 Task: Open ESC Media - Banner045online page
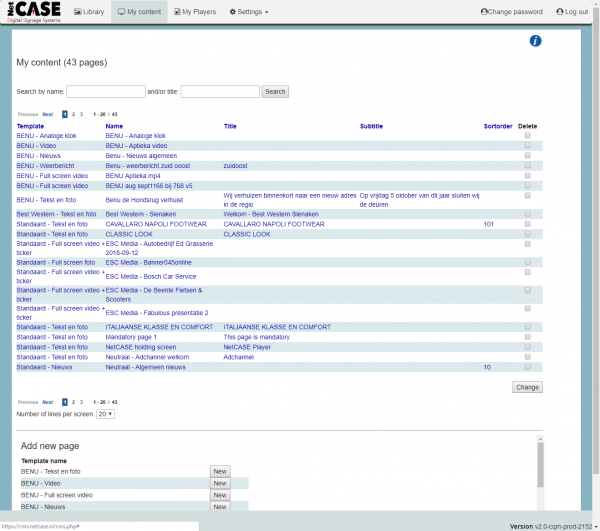[x=148, y=262]
